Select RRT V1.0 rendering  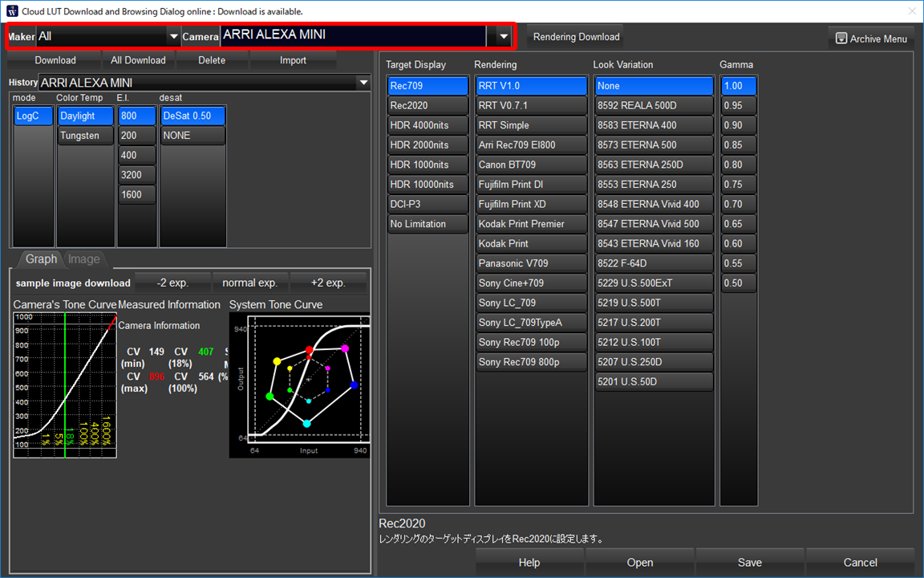point(532,86)
